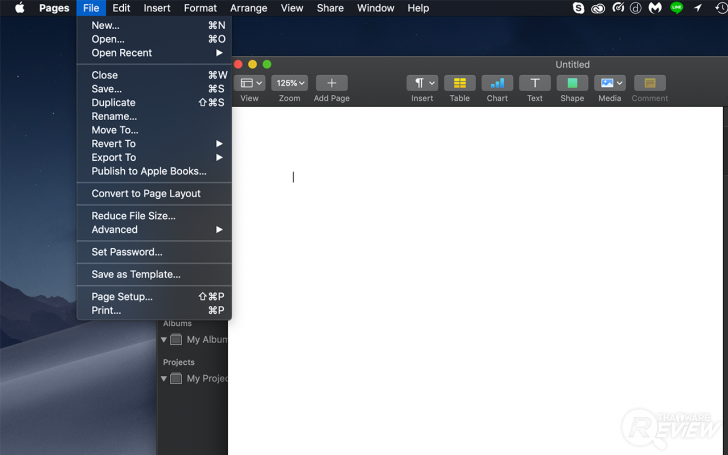728x455 pixels.
Task: Open the Insert paragraph icon
Action: tap(422, 83)
